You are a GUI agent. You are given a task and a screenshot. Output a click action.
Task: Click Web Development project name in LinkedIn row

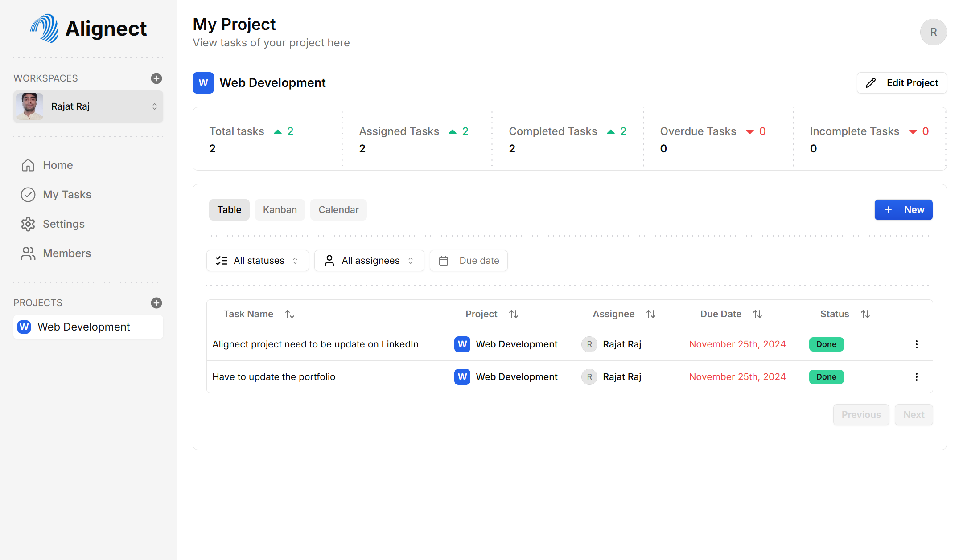point(517,344)
